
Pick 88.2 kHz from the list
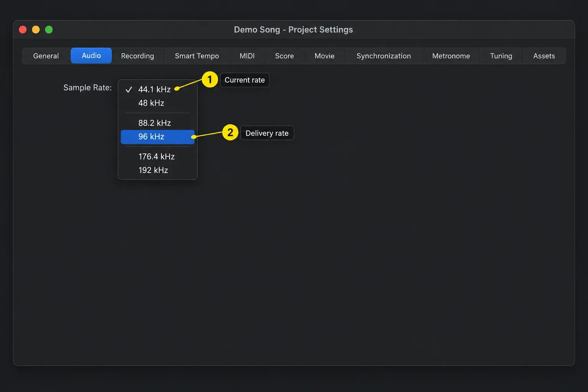click(158, 123)
